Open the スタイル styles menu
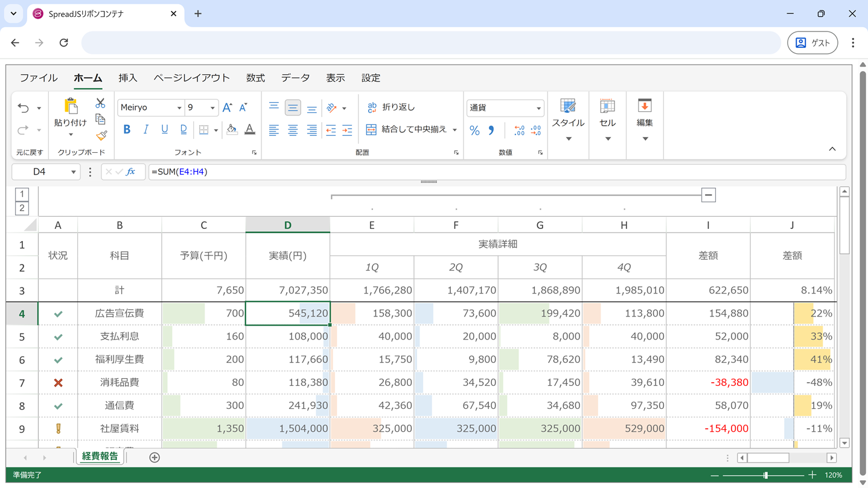 pyautogui.click(x=568, y=121)
